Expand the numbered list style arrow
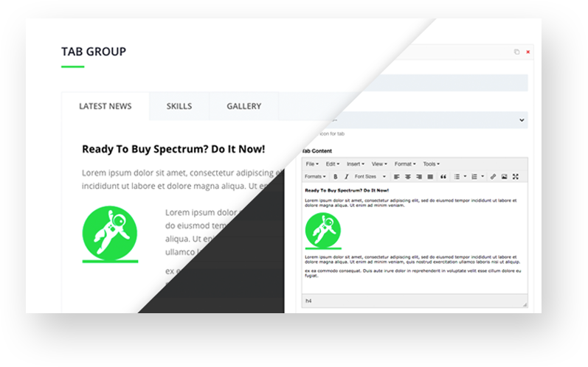 482,176
